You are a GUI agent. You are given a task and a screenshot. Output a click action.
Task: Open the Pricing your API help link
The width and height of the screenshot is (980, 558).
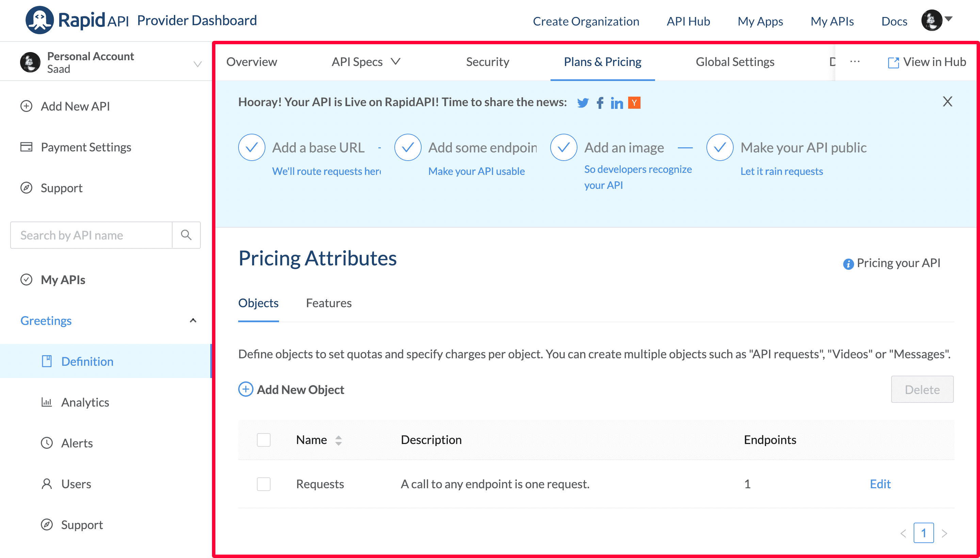898,263
